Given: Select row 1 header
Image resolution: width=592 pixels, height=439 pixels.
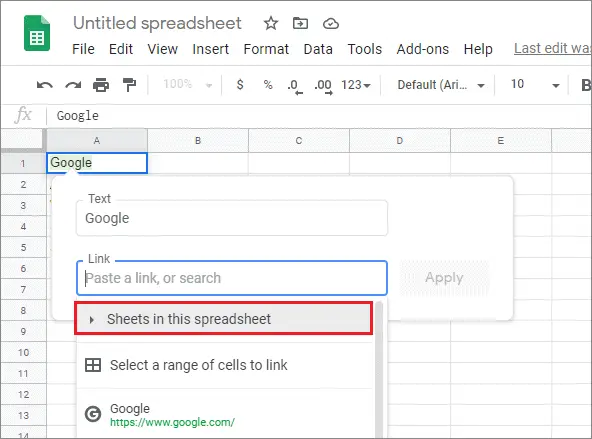Looking at the screenshot, I should tap(23, 163).
